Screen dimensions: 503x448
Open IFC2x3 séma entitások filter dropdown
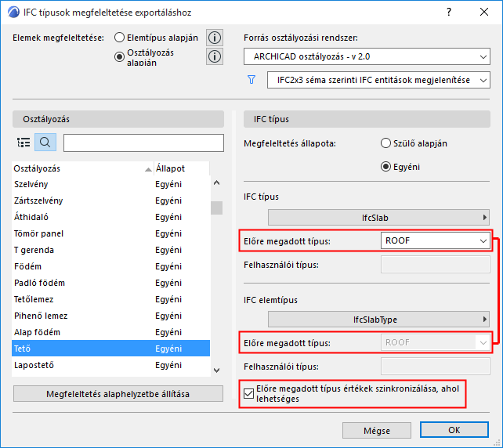[x=378, y=80]
